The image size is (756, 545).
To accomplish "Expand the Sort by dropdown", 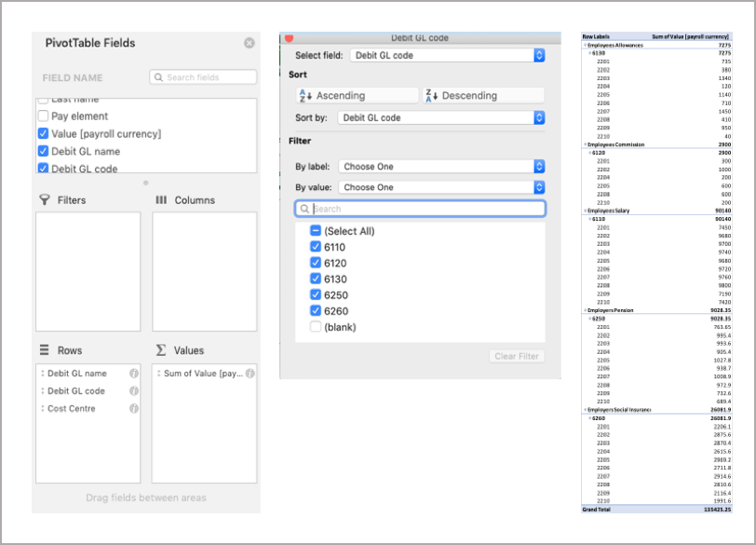I will (441, 118).
